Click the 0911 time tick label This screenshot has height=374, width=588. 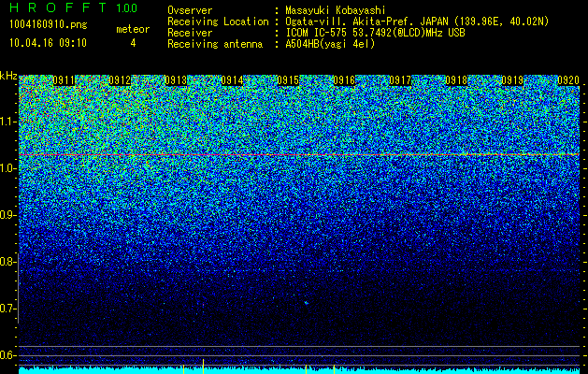click(64, 80)
